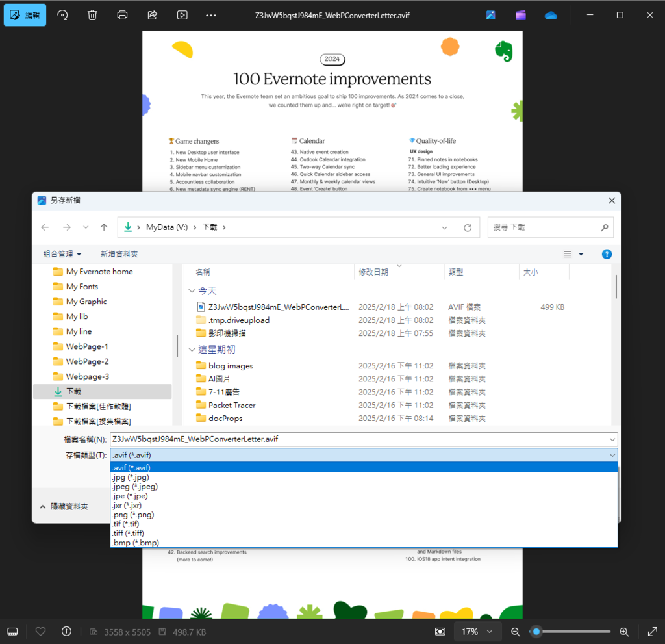Viewport: 665px width, 644px height.
Task: Click the file list vertical scrollbar
Action: click(x=616, y=287)
